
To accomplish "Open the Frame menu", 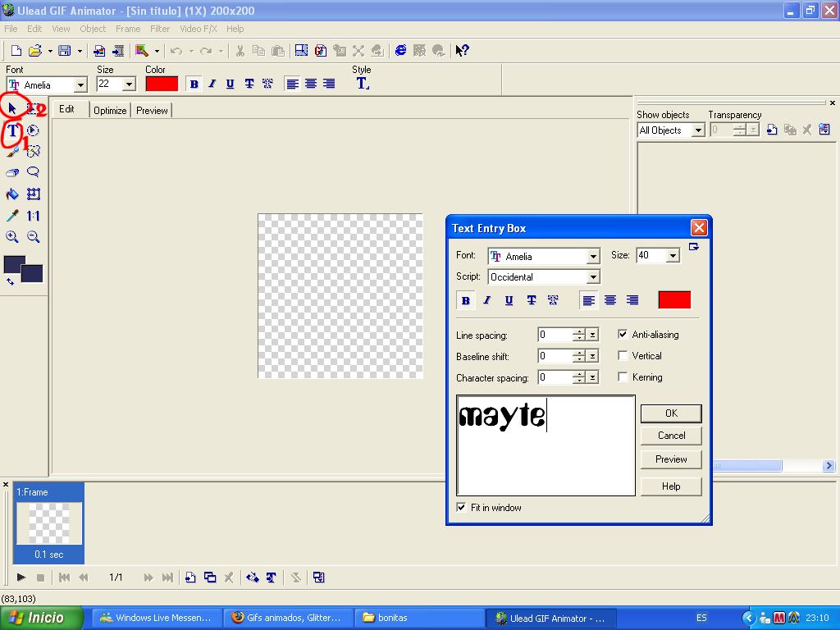I will point(128,29).
